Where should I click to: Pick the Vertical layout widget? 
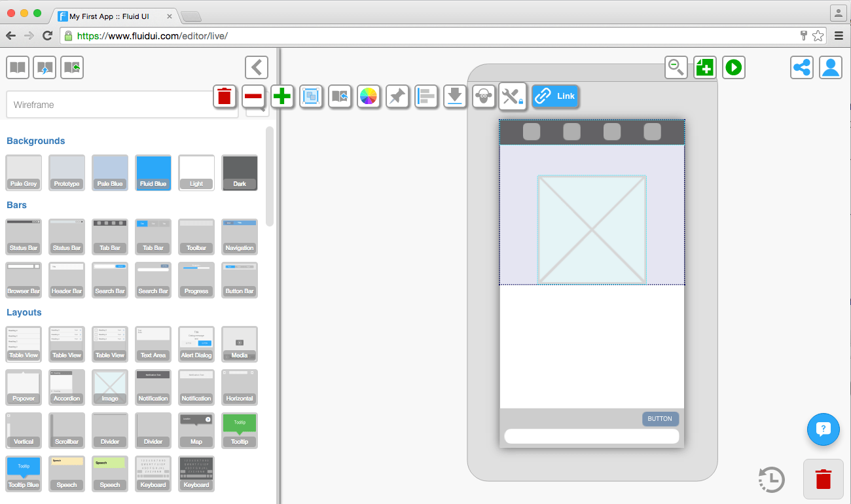tap(24, 431)
